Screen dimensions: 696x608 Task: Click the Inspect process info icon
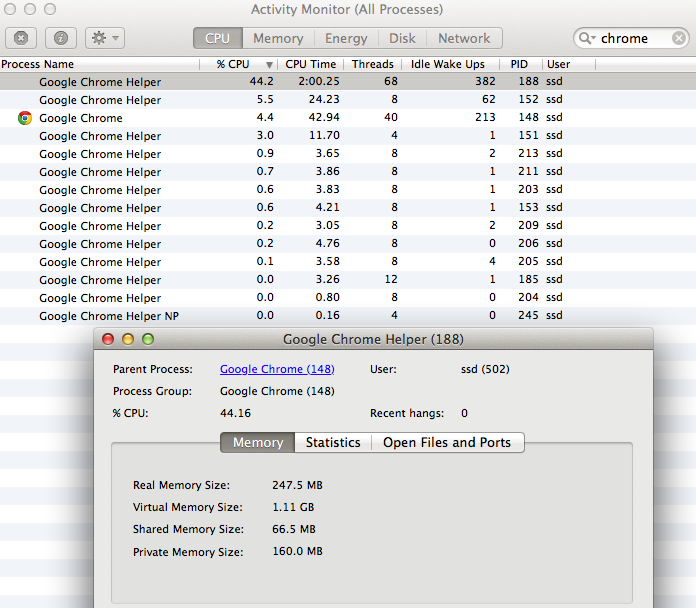click(x=61, y=38)
